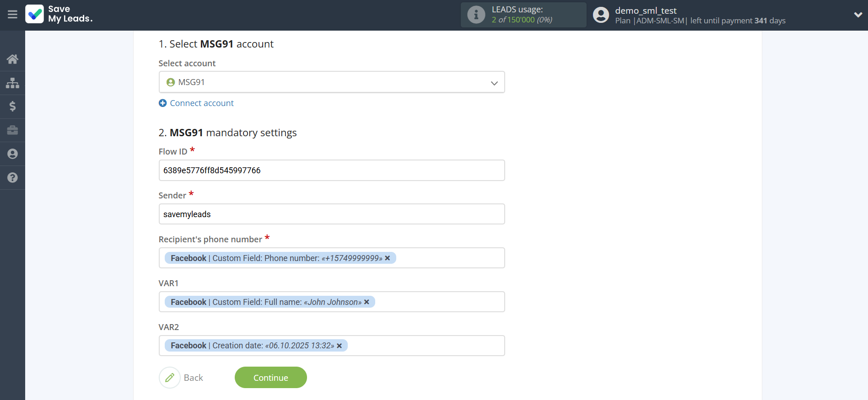Remove the Full name tag from VAR1
Screen dimensions: 868x400
coord(366,302)
